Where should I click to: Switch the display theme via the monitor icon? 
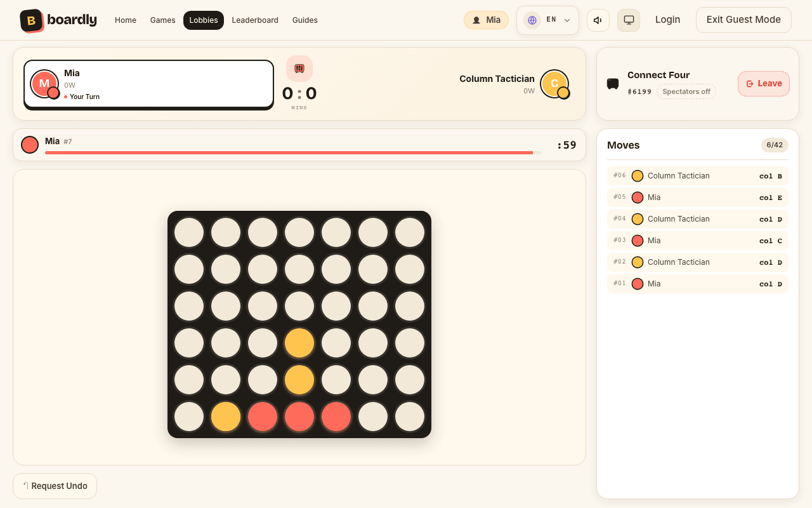[629, 20]
